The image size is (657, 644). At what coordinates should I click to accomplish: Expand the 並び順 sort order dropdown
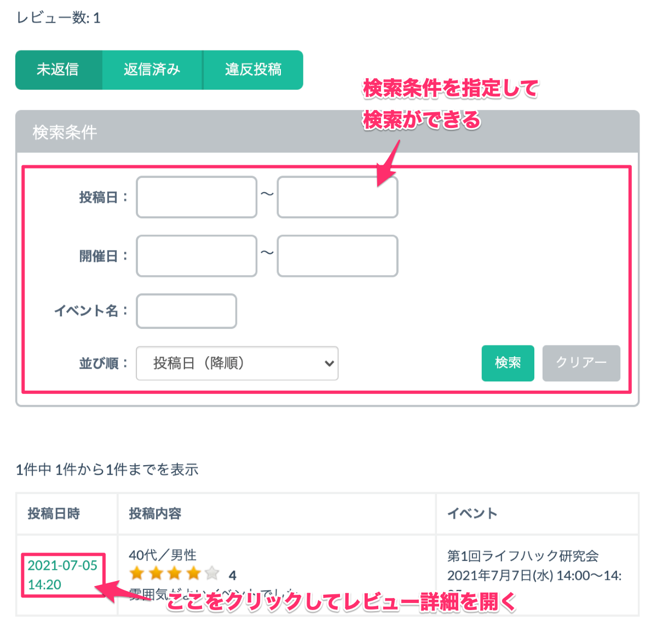(x=237, y=363)
